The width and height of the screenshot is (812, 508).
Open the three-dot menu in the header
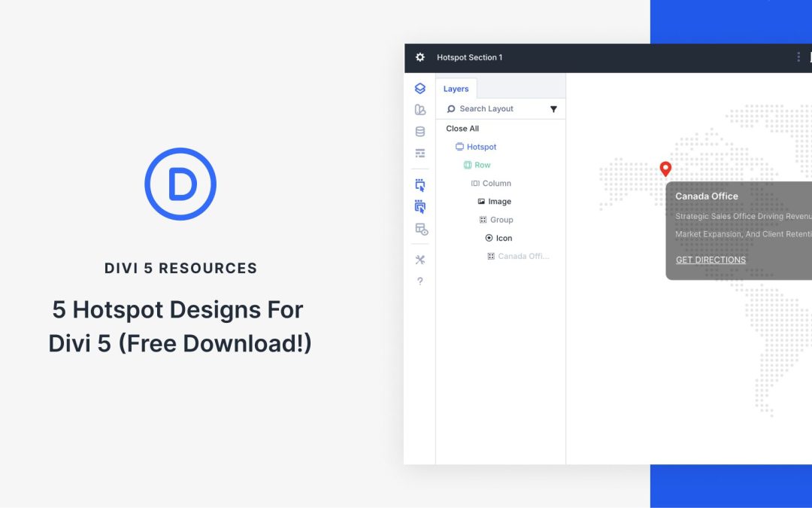point(798,56)
